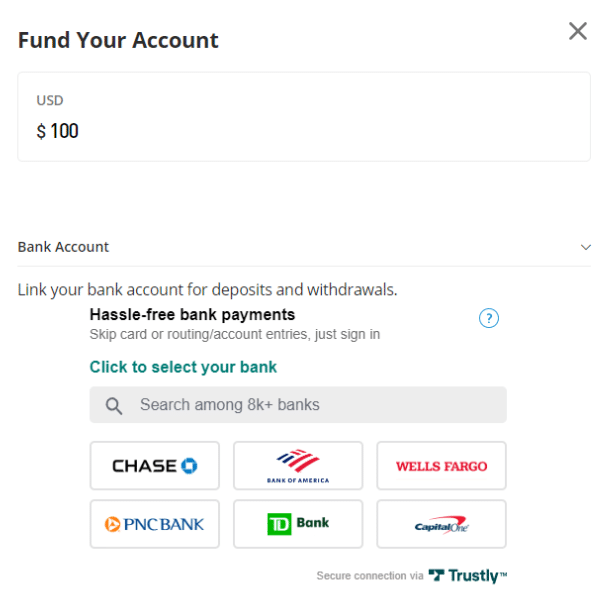
Task: Focus the 'Search among 8k+ banks' field
Action: tap(310, 405)
